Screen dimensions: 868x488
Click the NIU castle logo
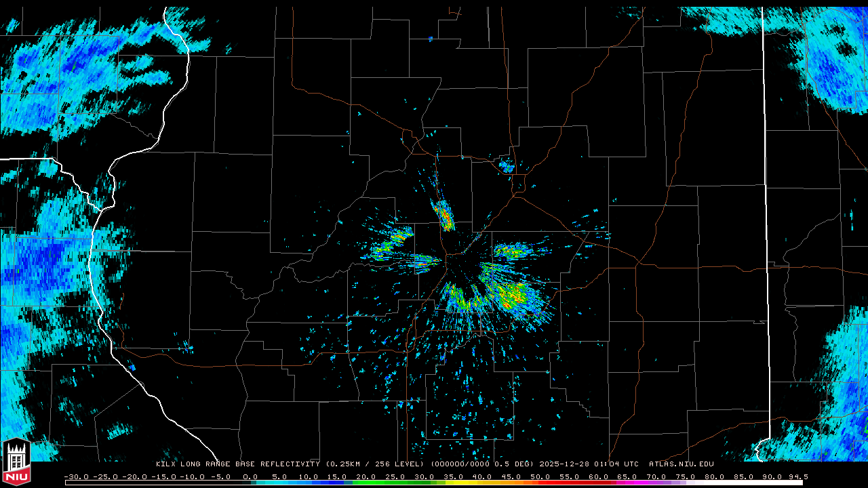tap(16, 462)
